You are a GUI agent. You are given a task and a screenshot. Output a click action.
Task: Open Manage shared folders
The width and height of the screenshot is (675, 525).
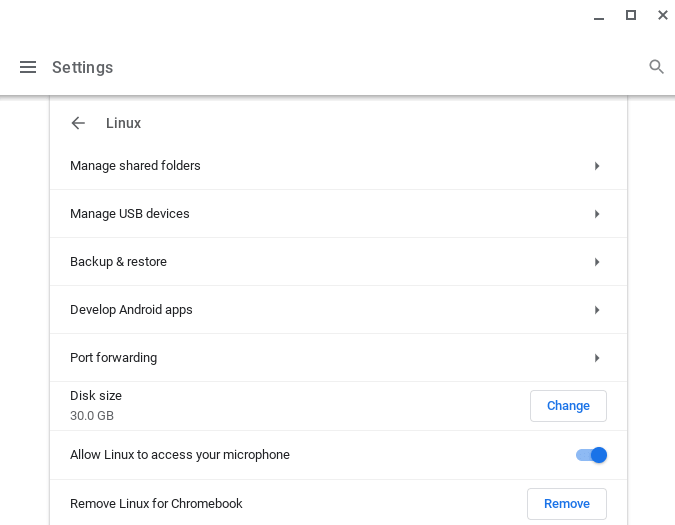coord(135,166)
